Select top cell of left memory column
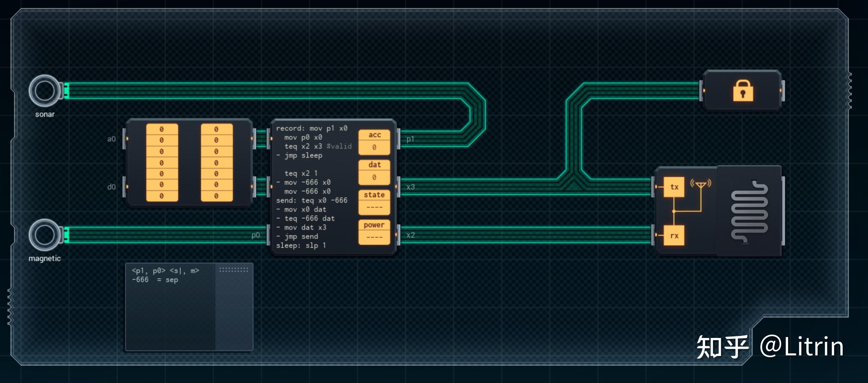868x383 pixels. click(162, 129)
